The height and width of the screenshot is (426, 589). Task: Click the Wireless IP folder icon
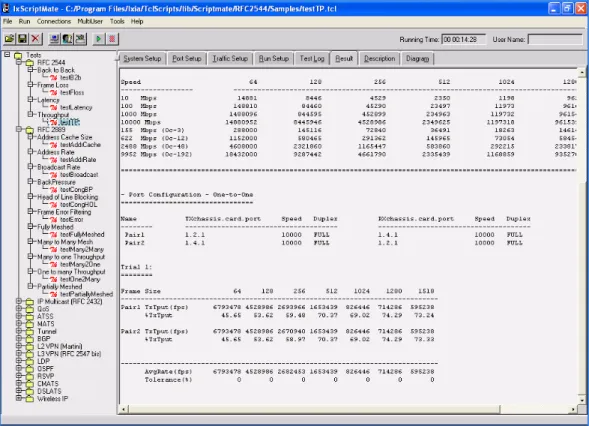point(30,399)
